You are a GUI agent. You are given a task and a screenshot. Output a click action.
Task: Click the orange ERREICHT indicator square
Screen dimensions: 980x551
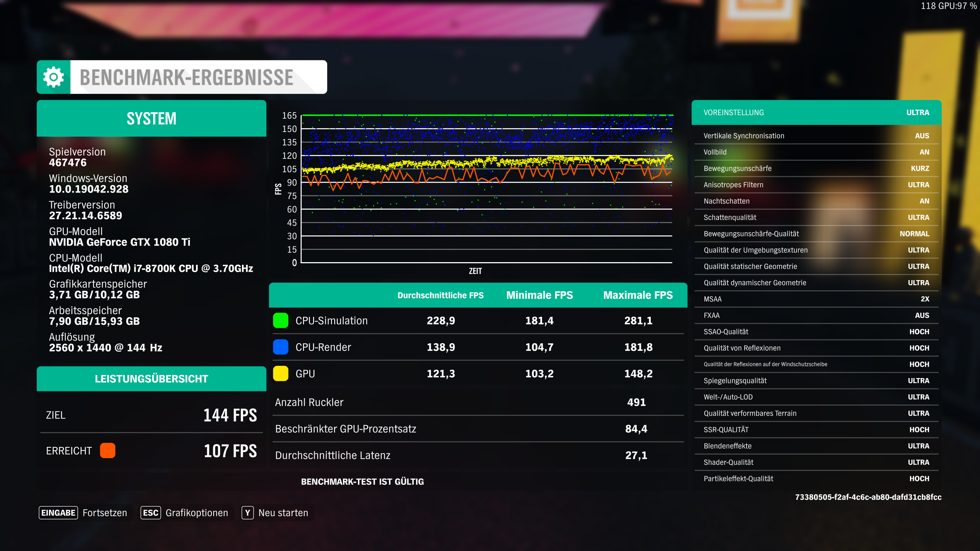coord(108,451)
